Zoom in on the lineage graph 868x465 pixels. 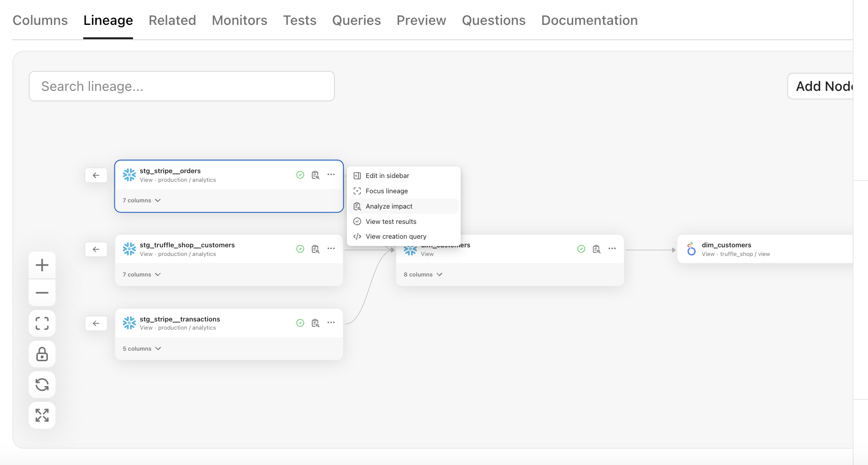(x=42, y=265)
